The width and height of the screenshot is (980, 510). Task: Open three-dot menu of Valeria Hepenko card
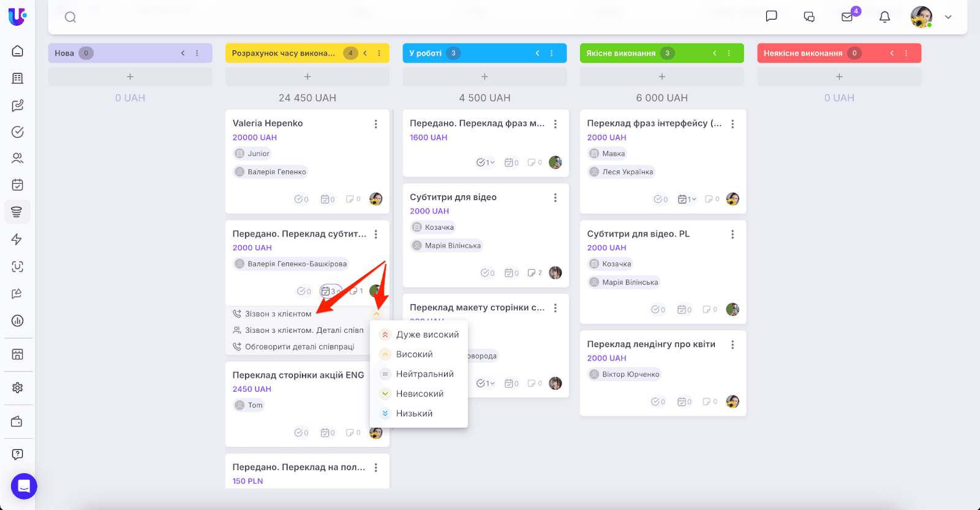point(376,124)
